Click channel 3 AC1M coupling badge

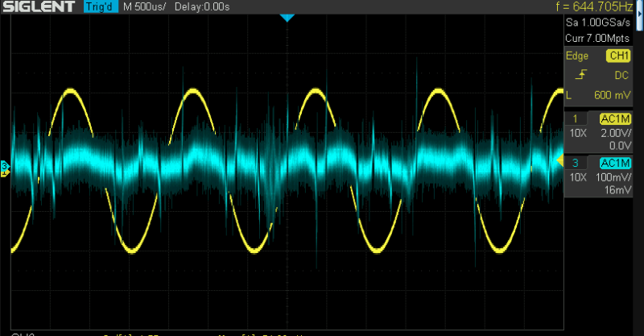click(x=616, y=164)
